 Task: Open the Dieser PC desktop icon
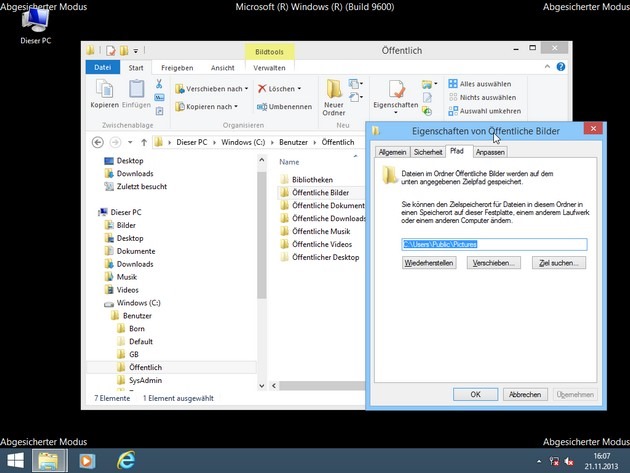click(x=35, y=25)
